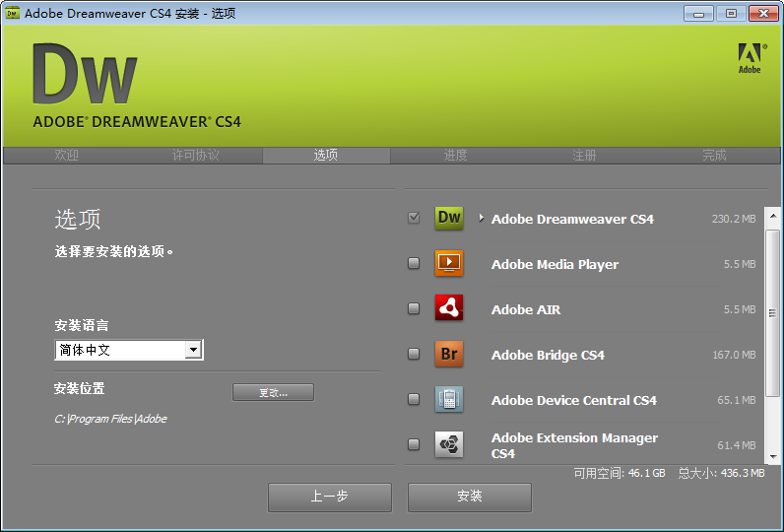Select the 欢迎 step tab
784x532 pixels.
67,155
